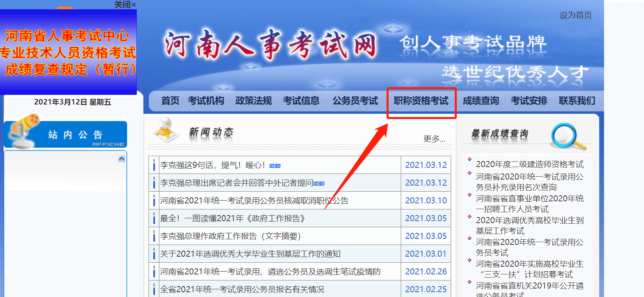Screen dimensions: 644x297
Task: Open 2020年选调优秀高校毕业生到基层工作考试
Action: point(530,226)
